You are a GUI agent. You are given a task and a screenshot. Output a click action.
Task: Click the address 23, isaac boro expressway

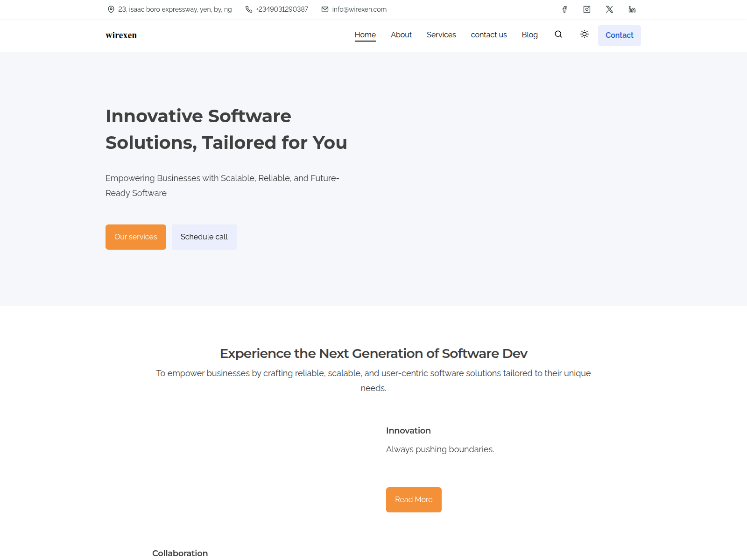pyautogui.click(x=175, y=9)
